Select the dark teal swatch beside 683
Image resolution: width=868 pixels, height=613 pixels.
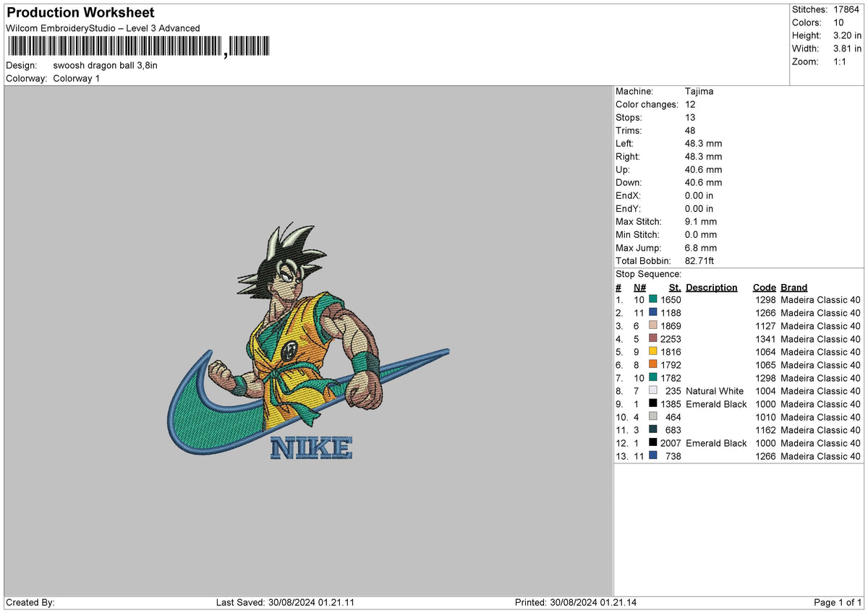coord(653,429)
